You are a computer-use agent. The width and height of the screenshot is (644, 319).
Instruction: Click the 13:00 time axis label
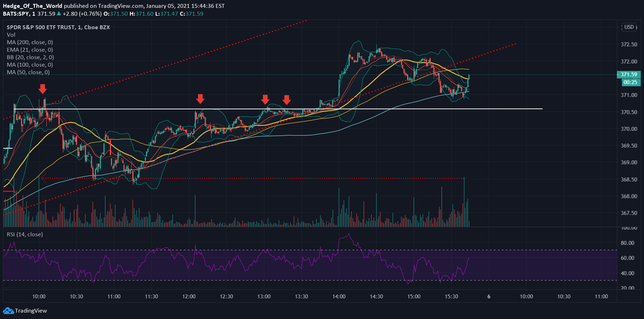tap(264, 297)
